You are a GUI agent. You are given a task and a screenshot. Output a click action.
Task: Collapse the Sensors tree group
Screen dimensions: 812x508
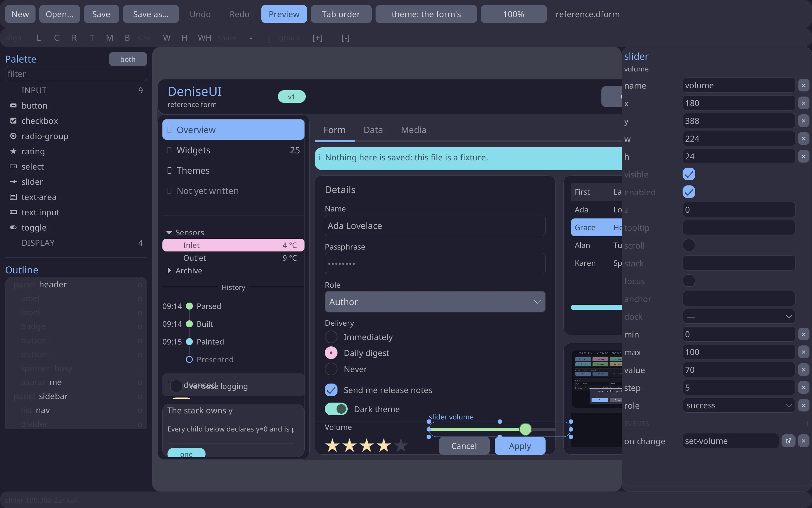pos(169,232)
